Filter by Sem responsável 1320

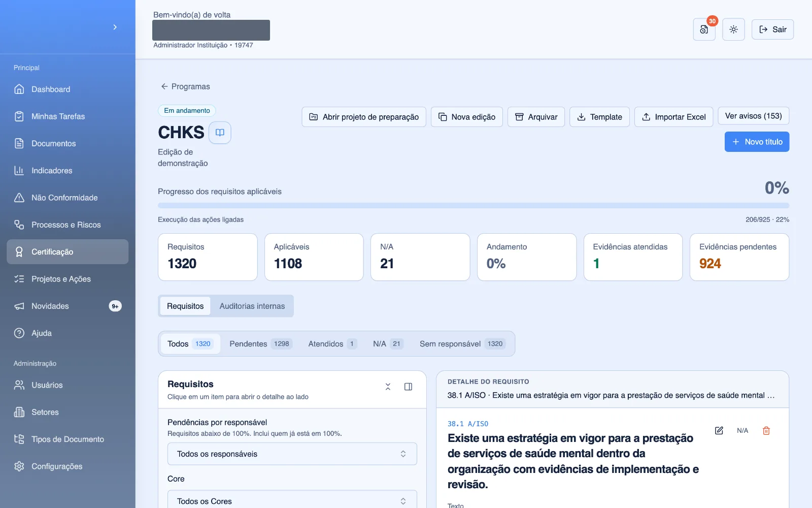pyautogui.click(x=462, y=344)
